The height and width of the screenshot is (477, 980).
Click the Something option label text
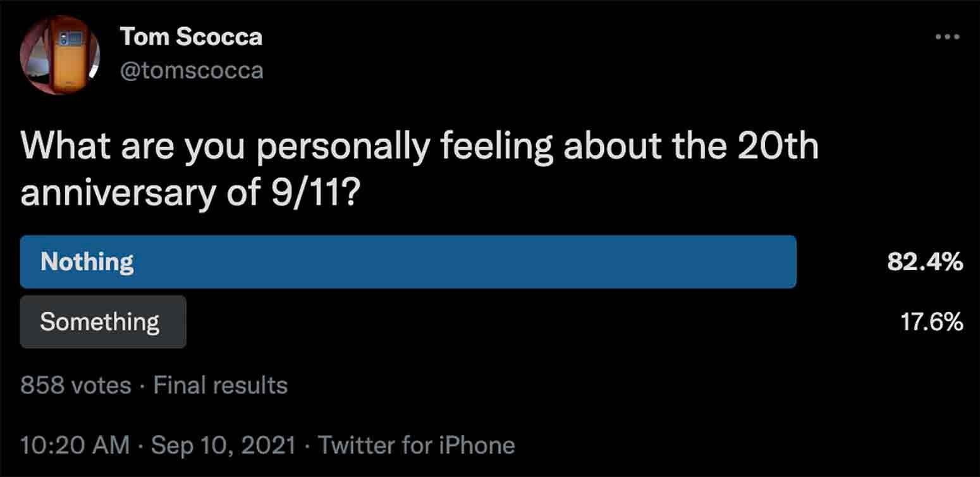pos(100,322)
